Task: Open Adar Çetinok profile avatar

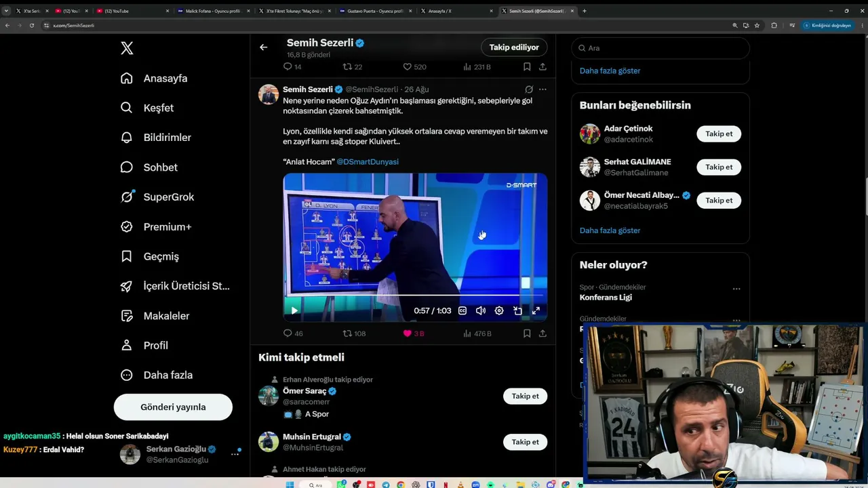Action: [x=590, y=134]
